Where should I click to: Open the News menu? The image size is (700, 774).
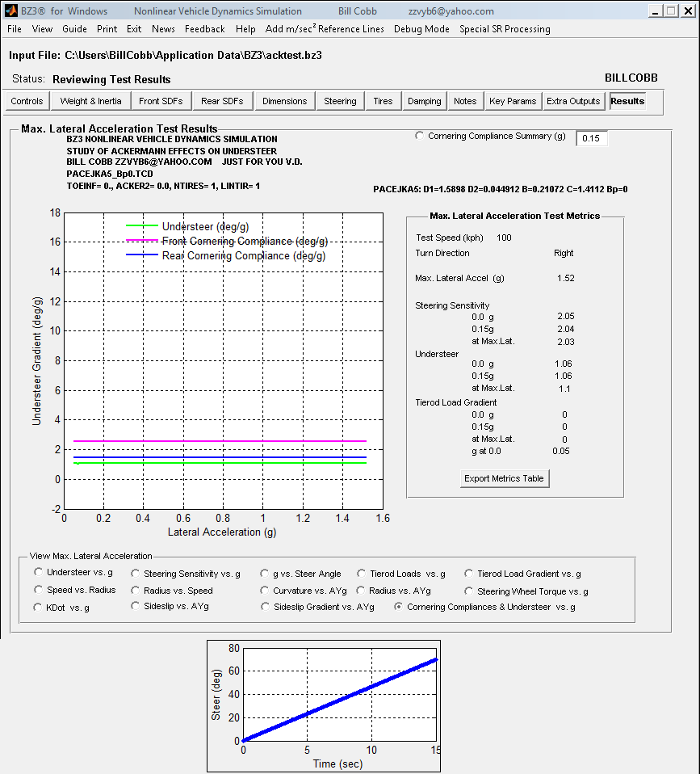point(163,29)
